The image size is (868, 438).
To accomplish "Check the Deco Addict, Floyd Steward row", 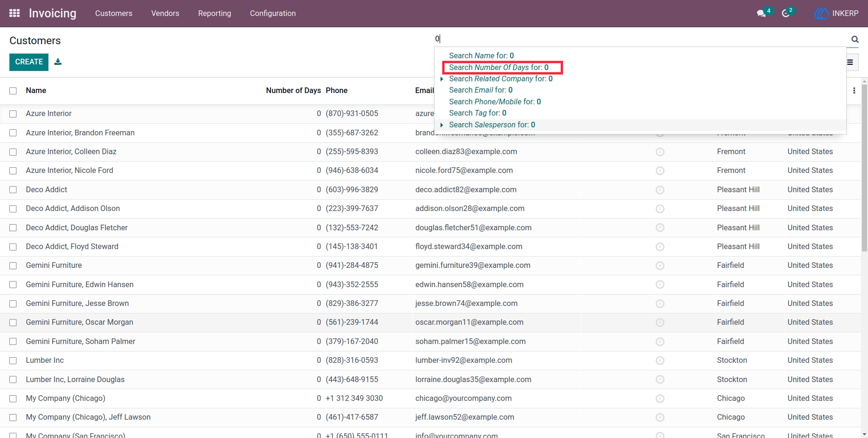I will [x=13, y=247].
